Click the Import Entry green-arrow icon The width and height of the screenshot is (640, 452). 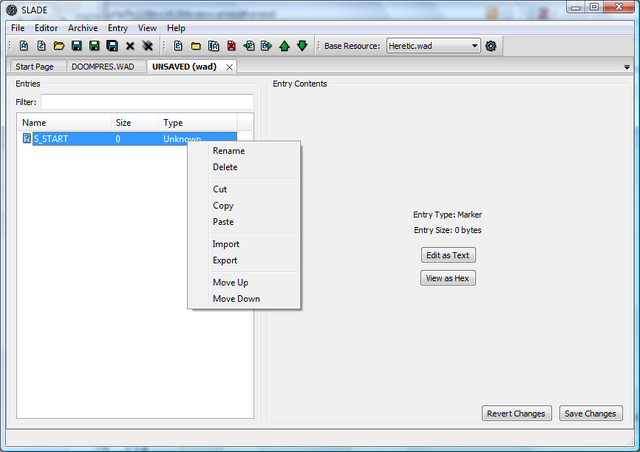point(249,46)
